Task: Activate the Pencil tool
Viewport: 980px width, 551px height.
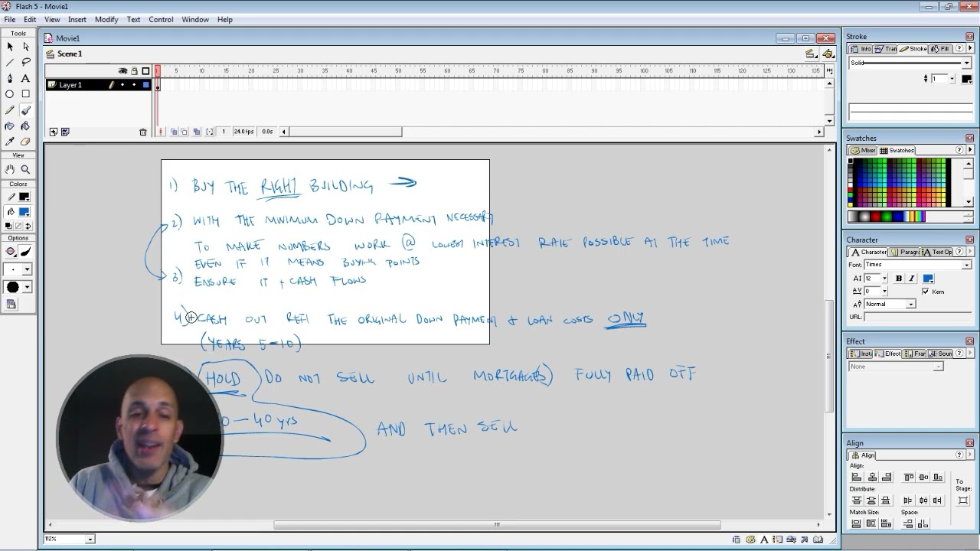Action: point(10,110)
